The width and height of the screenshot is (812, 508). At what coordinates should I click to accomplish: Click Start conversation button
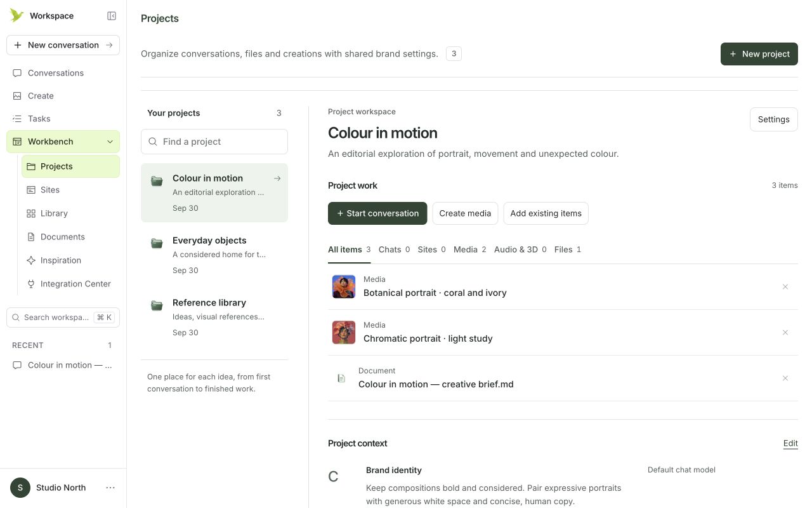(x=377, y=213)
